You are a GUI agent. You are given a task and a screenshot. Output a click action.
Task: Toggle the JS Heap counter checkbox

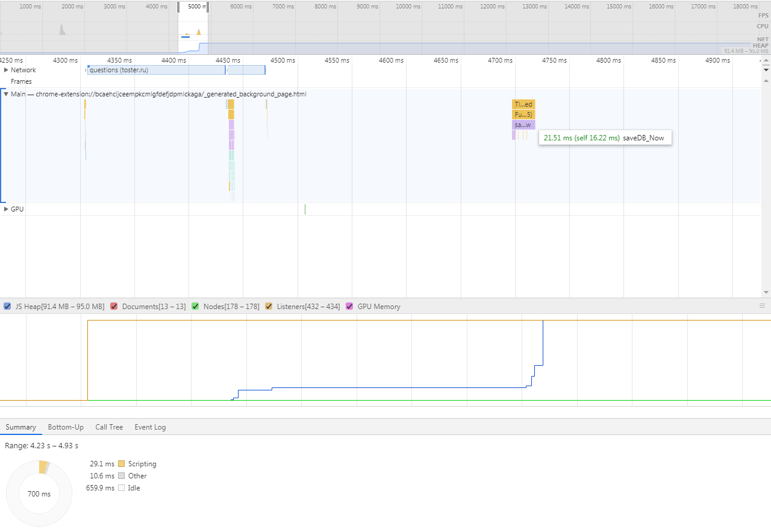(x=7, y=307)
